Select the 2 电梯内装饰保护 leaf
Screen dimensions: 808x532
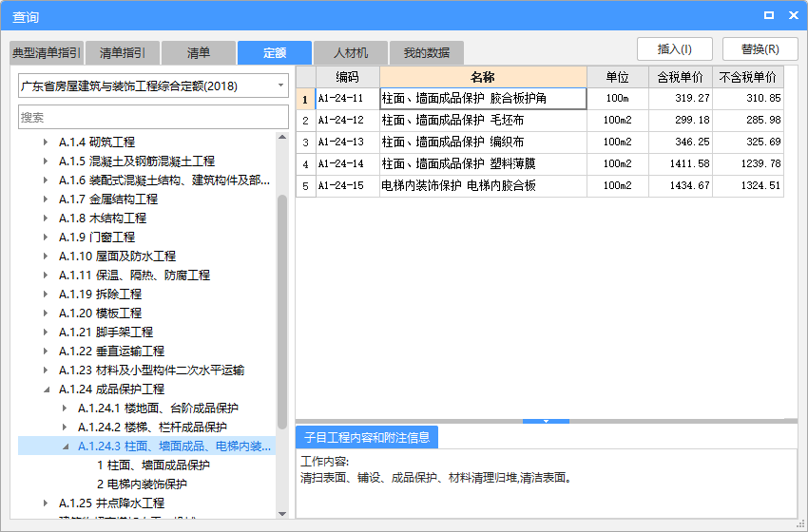[142, 484]
